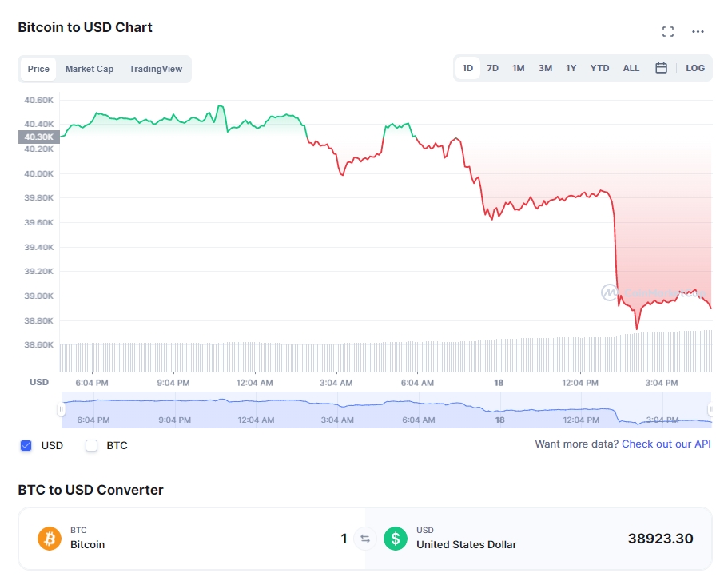Open the chart fullscreen view icon
Viewport: 728px width, 581px height.
click(x=667, y=32)
